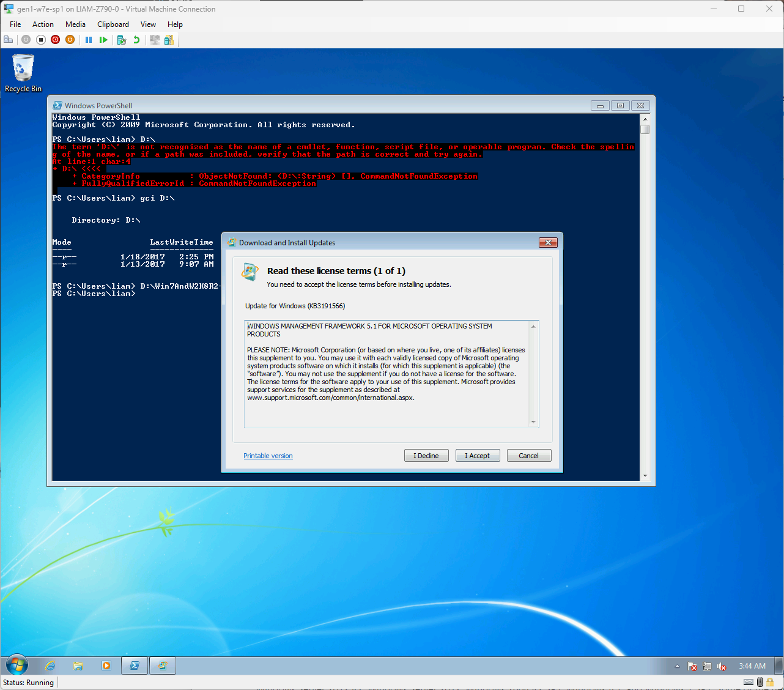Screen dimensions: 784x690
Task: Minimize the Windows PowerShell window
Action: (x=600, y=105)
